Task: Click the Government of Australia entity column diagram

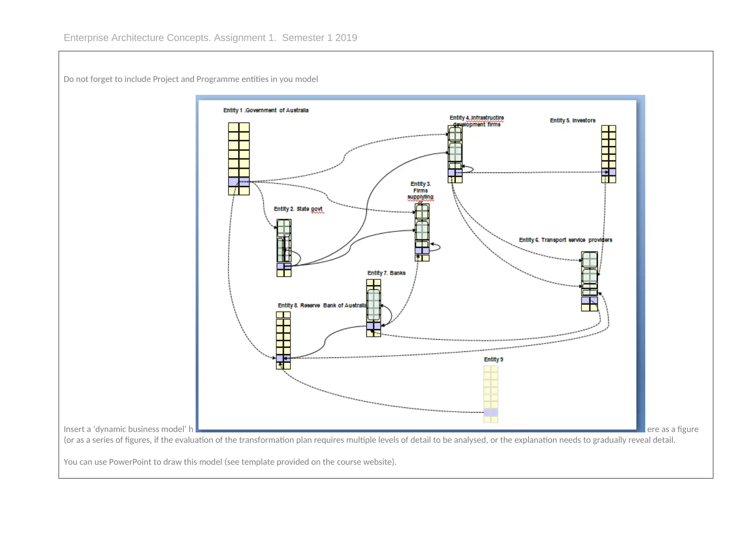Action: [x=239, y=159]
